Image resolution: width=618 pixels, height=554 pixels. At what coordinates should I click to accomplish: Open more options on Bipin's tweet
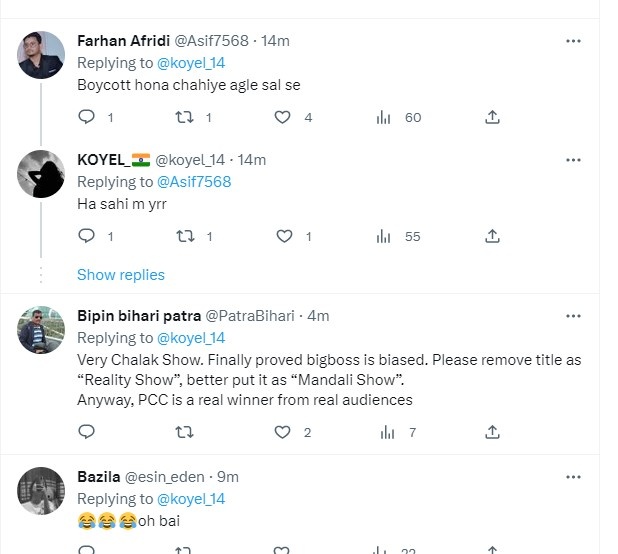coord(573,316)
